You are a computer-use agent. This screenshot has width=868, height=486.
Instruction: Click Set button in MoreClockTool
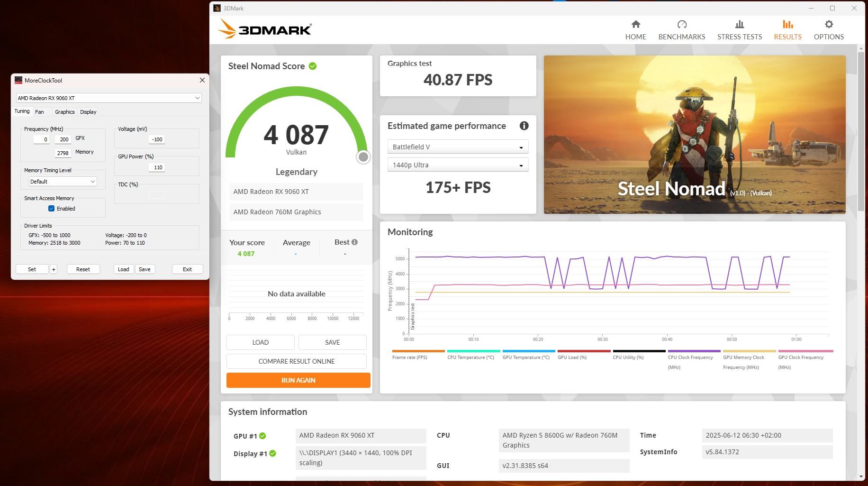coord(32,269)
